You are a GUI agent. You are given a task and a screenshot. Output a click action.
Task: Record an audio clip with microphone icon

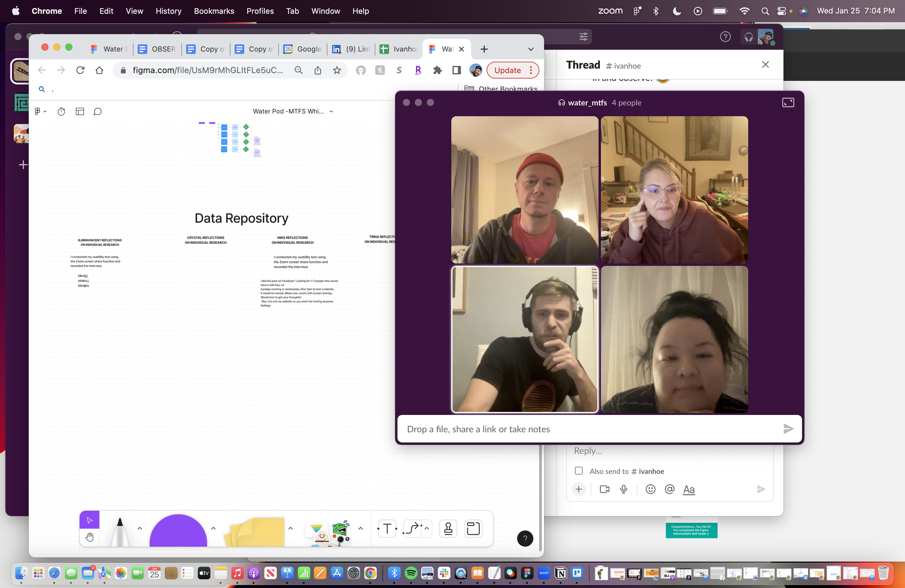624,489
